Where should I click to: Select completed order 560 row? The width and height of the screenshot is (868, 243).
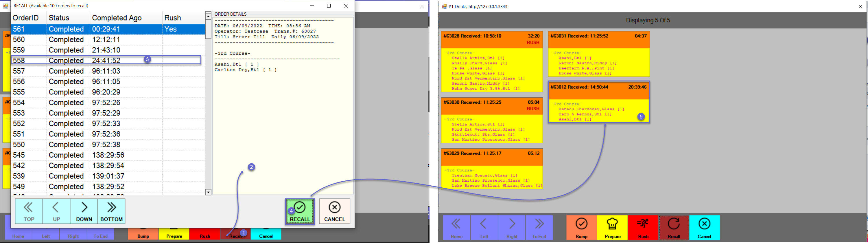pos(101,39)
